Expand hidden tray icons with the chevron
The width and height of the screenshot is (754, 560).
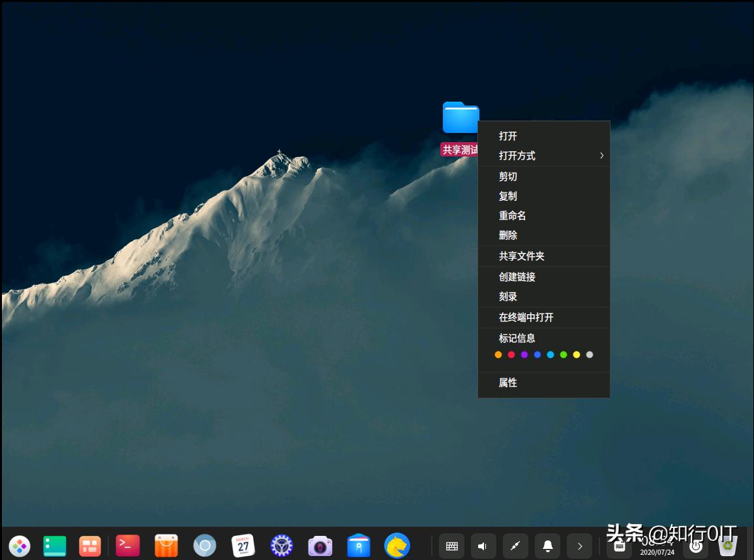pos(579,546)
